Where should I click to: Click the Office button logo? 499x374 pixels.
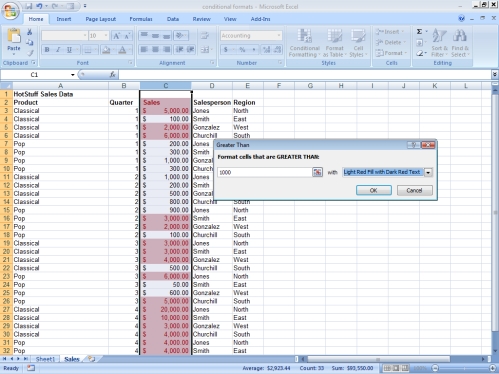(10, 10)
